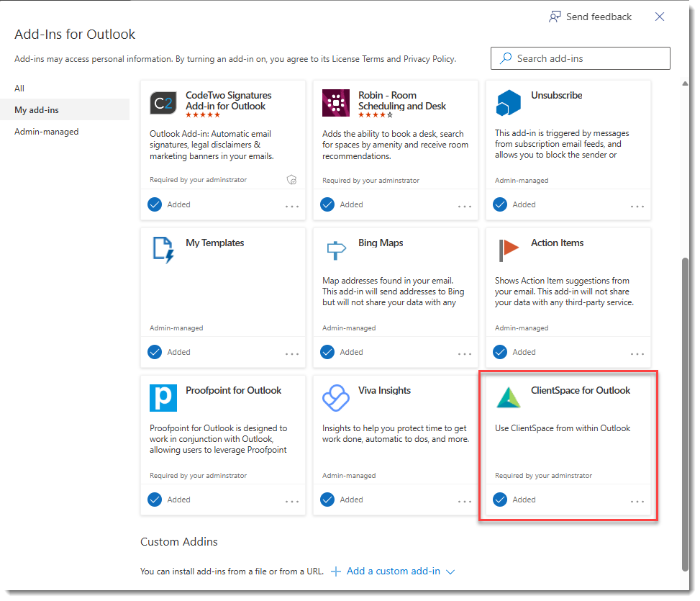Click the Action Items flag icon
The image size is (700, 601).
tap(509, 250)
